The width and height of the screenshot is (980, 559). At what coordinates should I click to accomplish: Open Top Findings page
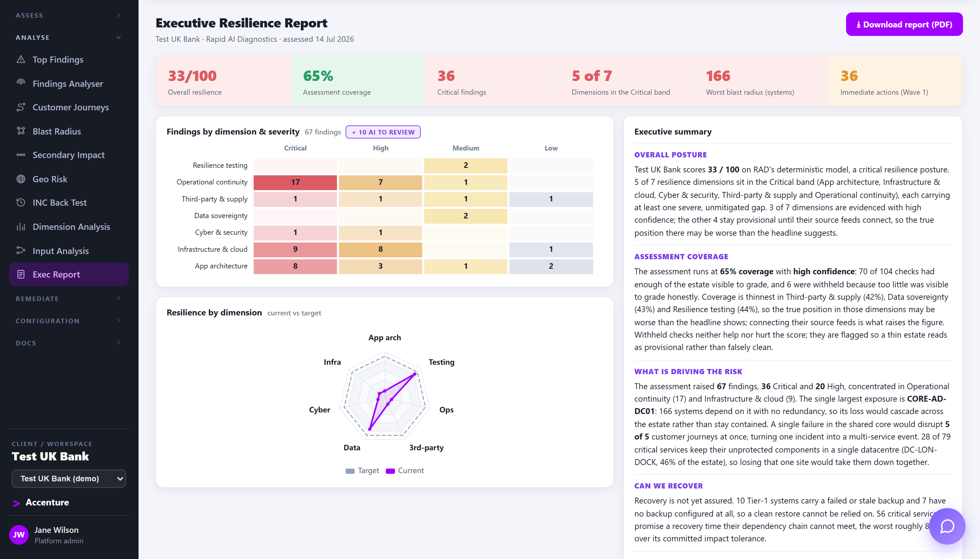tap(69, 59)
